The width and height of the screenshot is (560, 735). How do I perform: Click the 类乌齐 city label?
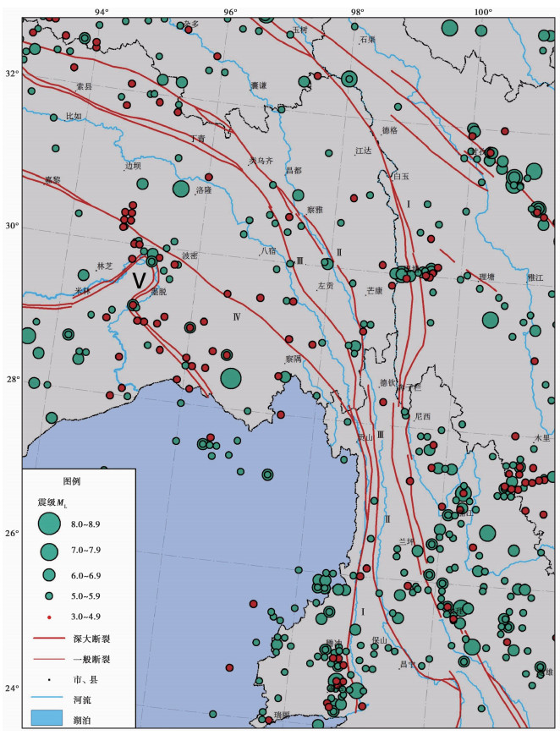point(261,161)
